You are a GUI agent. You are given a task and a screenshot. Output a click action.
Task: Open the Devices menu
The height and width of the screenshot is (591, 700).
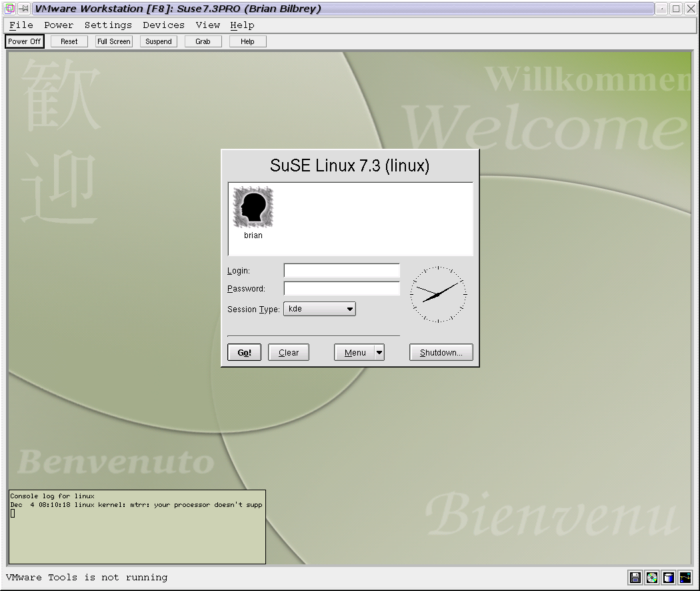[163, 25]
